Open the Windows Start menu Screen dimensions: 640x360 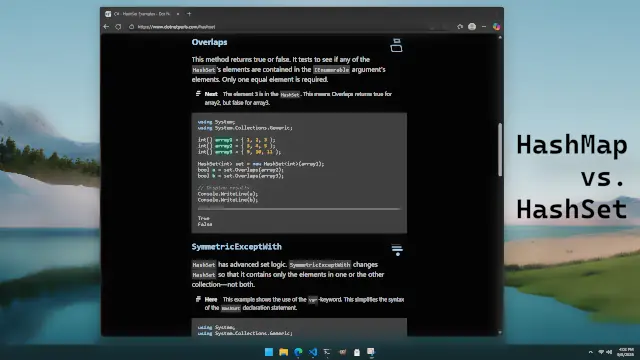coord(269,352)
